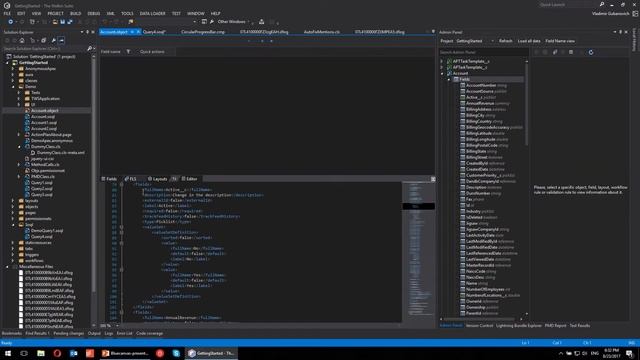This screenshot has width=640, height=360.
Task: Click the Home icon in Solution Explorer
Action: 22,40
